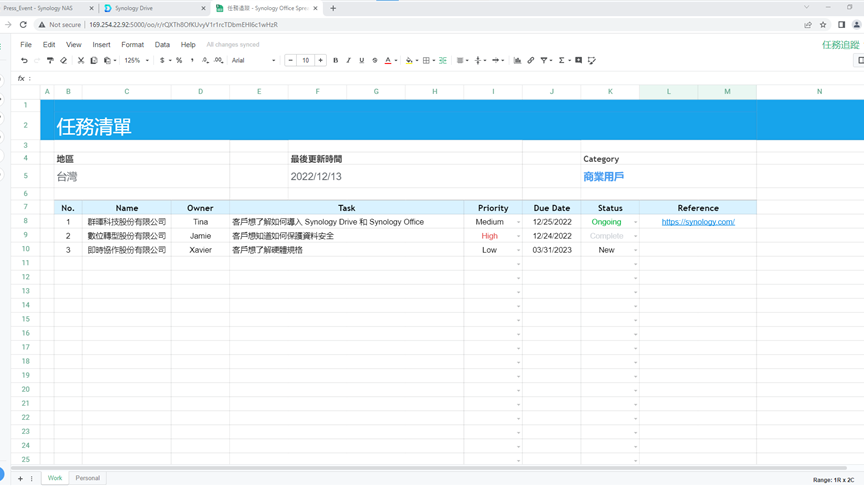Viewport: 864px width, 486px height.
Task: Open the View menu
Action: 73,45
